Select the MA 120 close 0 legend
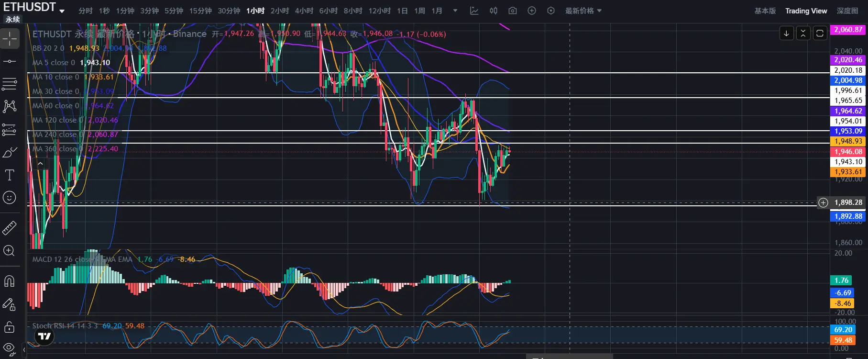 (58, 120)
